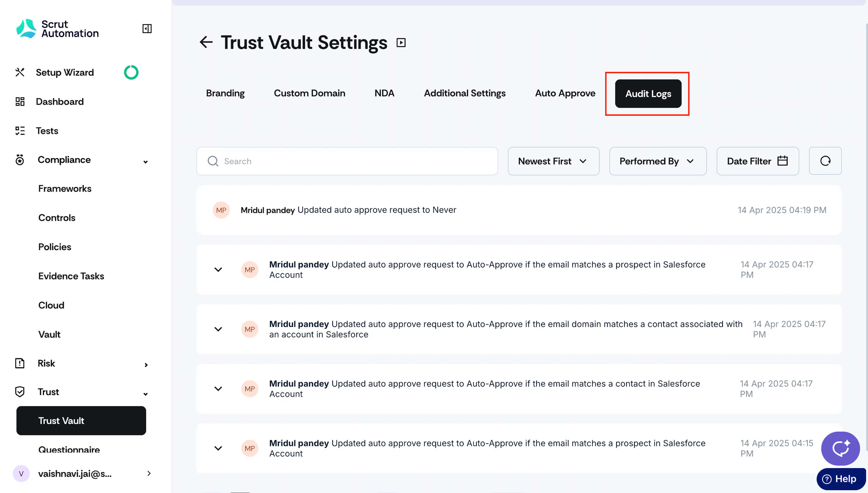Go back with the left arrow
The image size is (868, 493).
(206, 42)
